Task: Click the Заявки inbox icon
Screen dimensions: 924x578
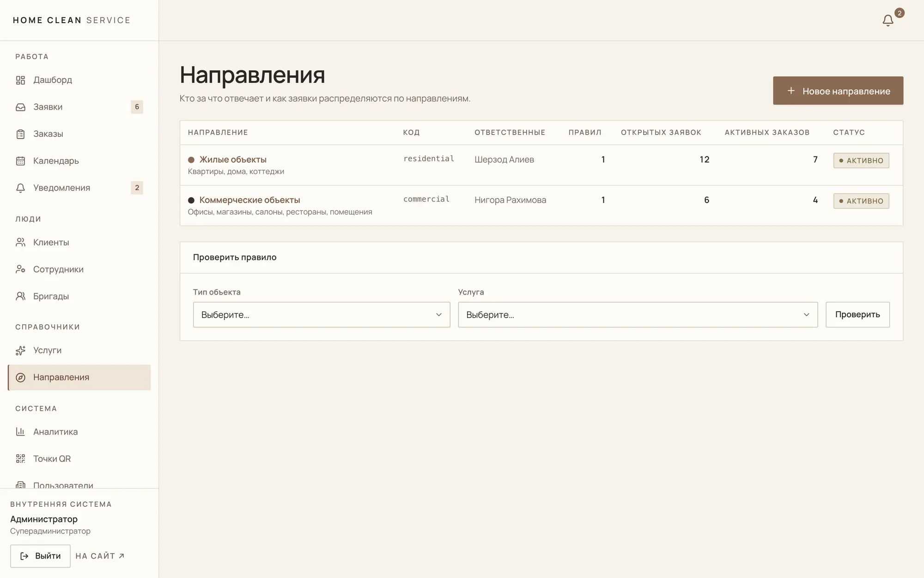Action: [x=20, y=107]
